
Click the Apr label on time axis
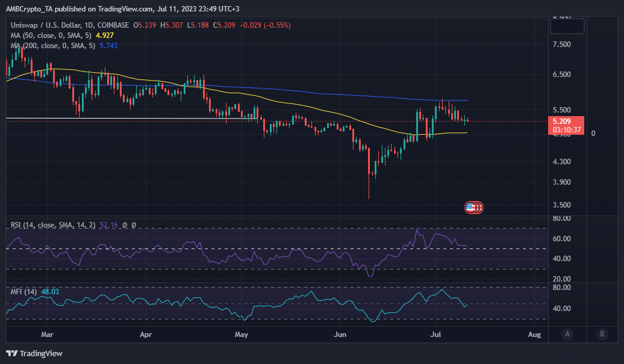click(x=146, y=335)
